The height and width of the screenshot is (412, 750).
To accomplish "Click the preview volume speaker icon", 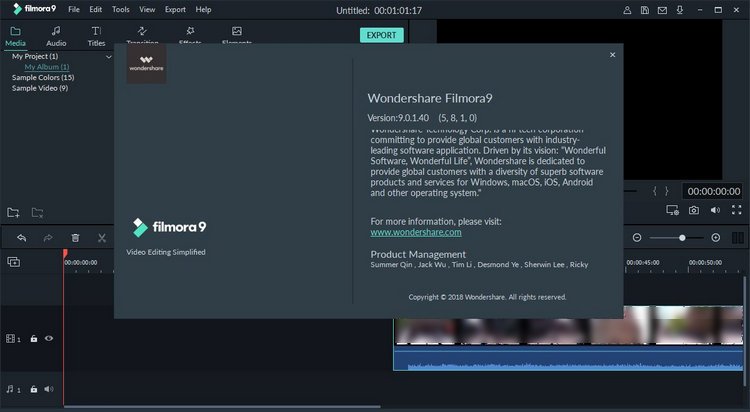I will 715,210.
